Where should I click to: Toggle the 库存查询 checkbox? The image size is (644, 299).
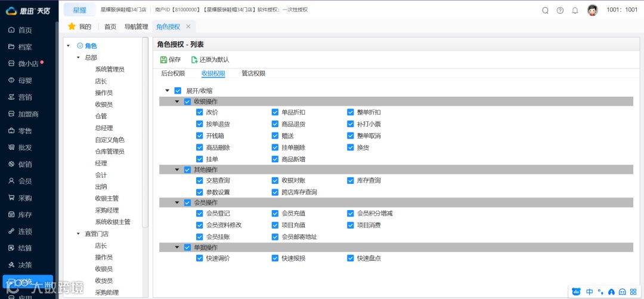(x=351, y=181)
